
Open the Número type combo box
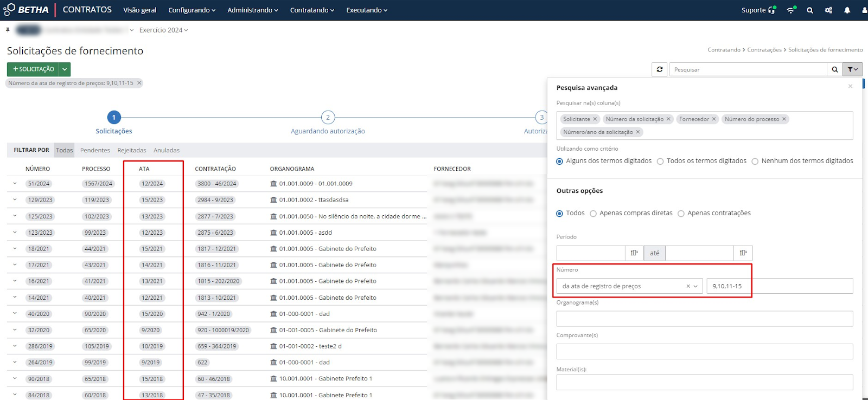point(629,286)
